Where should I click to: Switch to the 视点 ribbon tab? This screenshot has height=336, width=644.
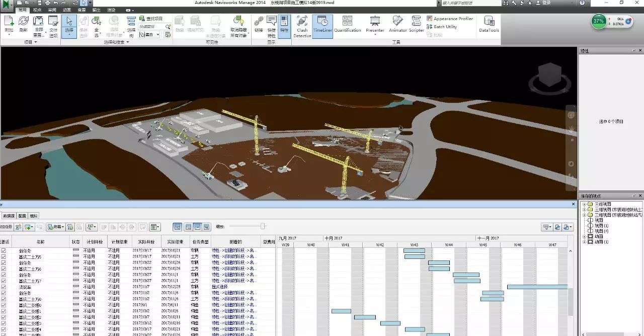coord(37,10)
